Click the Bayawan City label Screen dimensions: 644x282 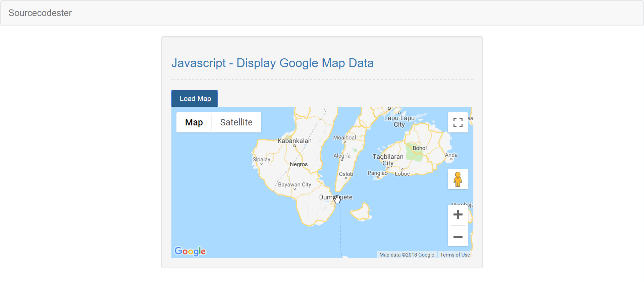(294, 184)
